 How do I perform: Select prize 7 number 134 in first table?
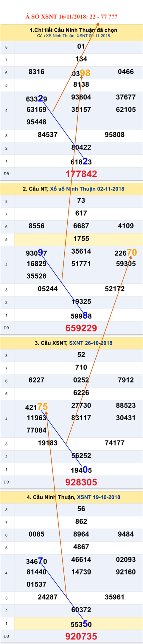[x=81, y=59]
